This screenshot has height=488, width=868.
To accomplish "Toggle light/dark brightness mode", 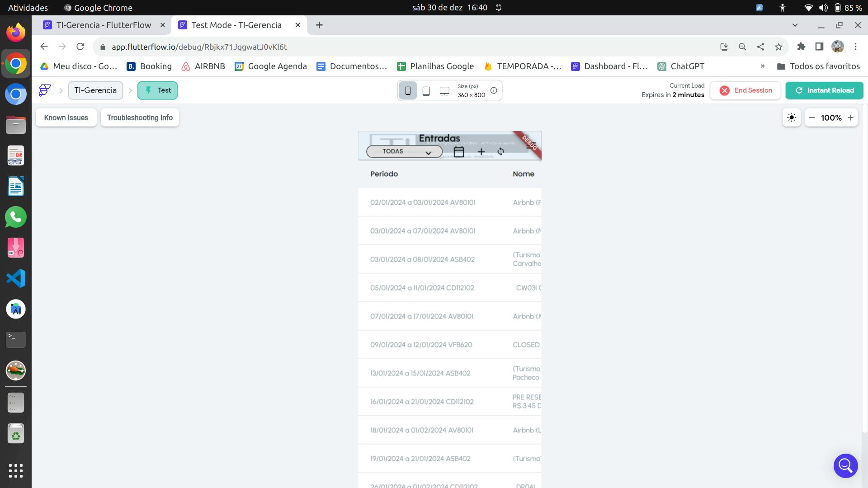I will click(792, 117).
